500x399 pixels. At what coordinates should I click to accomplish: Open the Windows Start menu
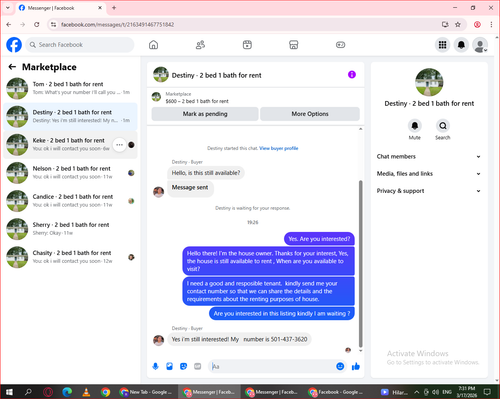(9, 392)
